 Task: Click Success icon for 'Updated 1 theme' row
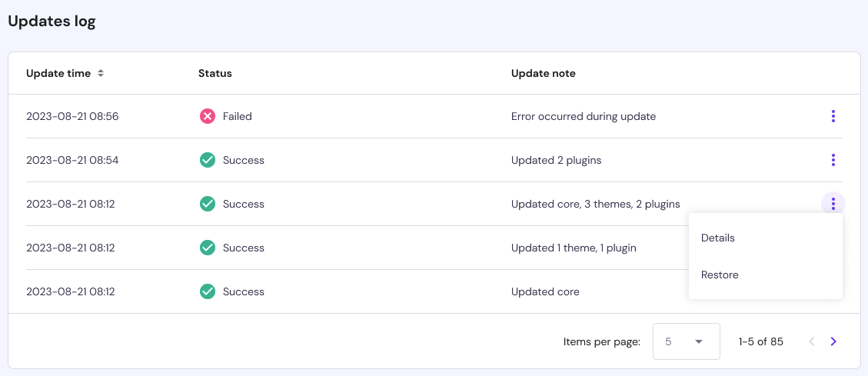pyautogui.click(x=207, y=248)
